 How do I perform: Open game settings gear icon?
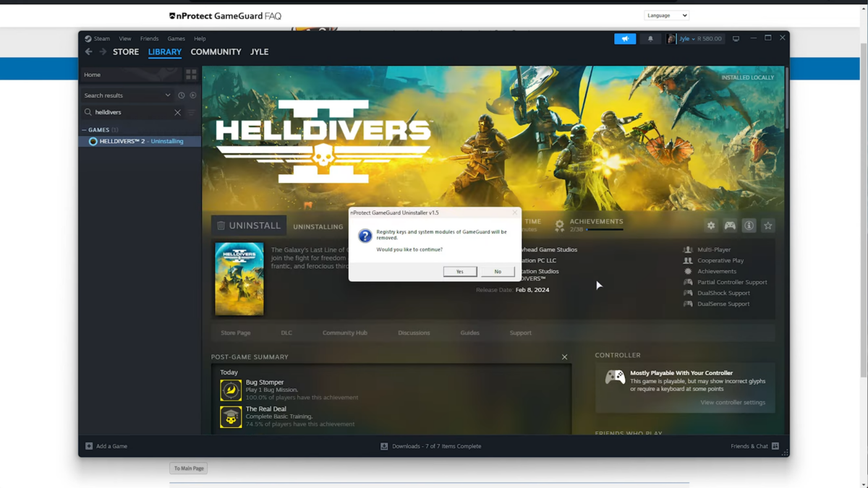[711, 226]
